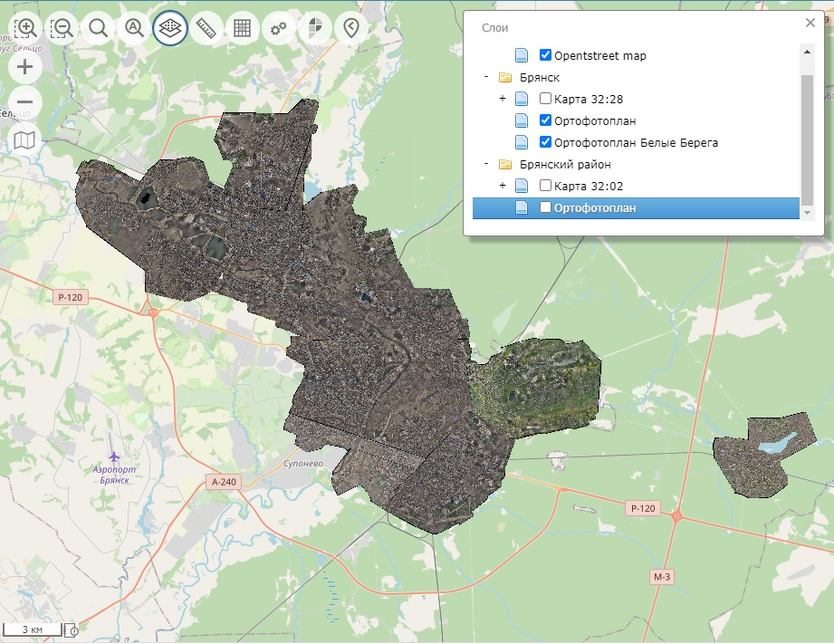Collapse the Брянск folder

pyautogui.click(x=486, y=78)
